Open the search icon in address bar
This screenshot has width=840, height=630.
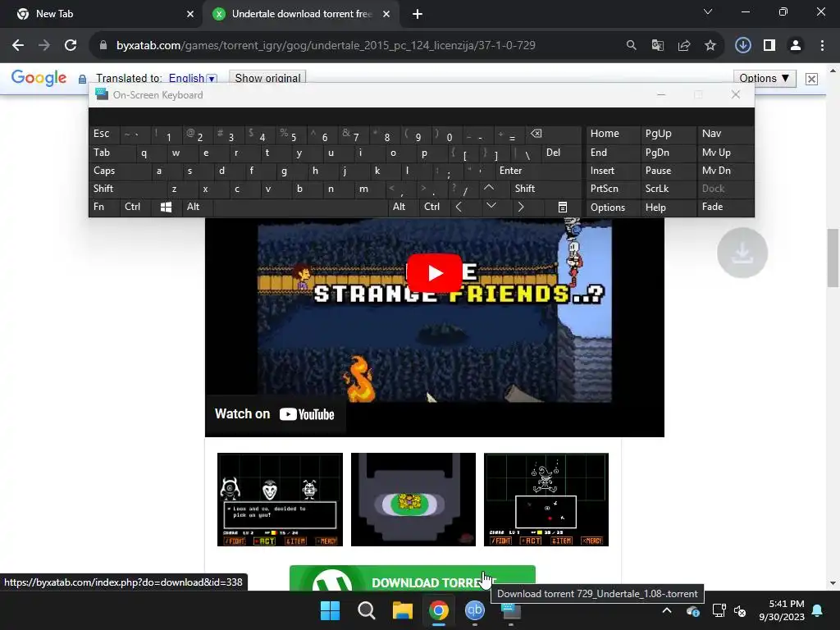pyautogui.click(x=631, y=46)
